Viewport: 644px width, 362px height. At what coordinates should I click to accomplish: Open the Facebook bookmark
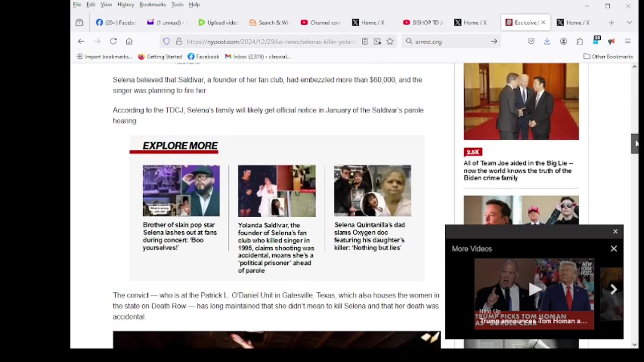coord(203,56)
